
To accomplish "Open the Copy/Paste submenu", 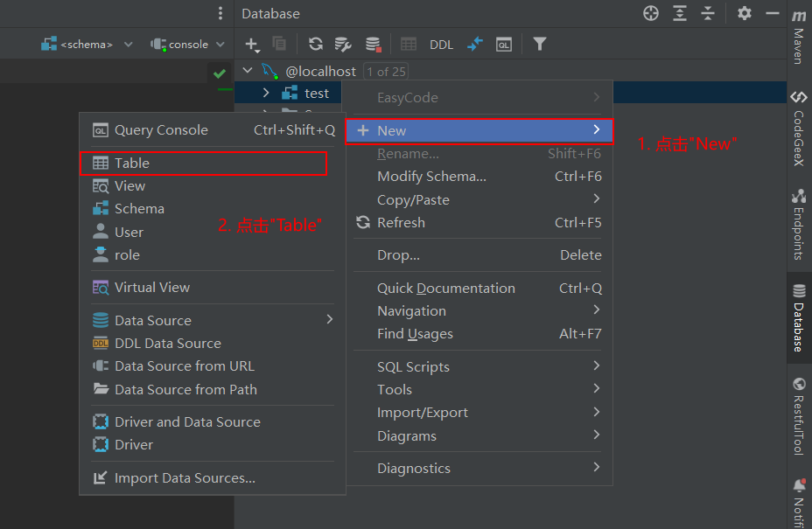I will pyautogui.click(x=479, y=199).
